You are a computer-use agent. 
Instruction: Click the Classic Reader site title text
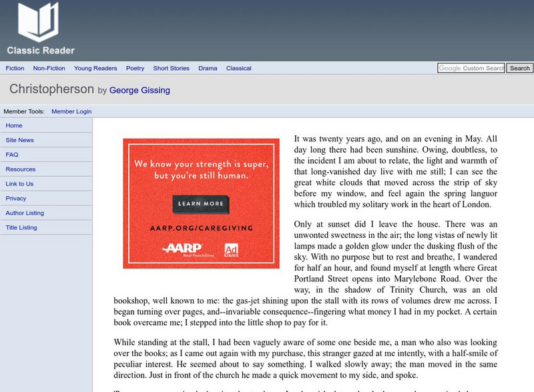(x=41, y=51)
